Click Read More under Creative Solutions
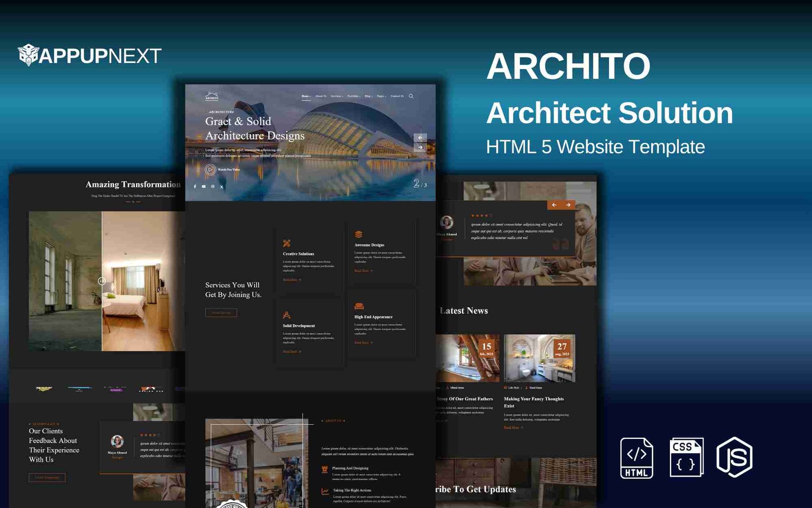 [292, 279]
